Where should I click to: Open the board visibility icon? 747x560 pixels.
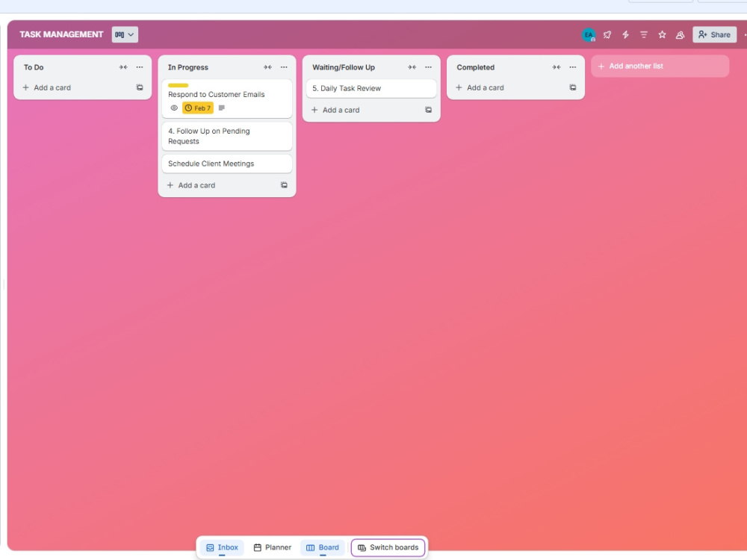coord(681,35)
